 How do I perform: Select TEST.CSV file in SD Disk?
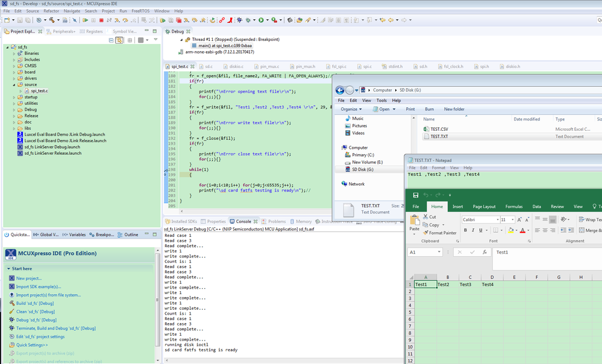click(x=439, y=129)
